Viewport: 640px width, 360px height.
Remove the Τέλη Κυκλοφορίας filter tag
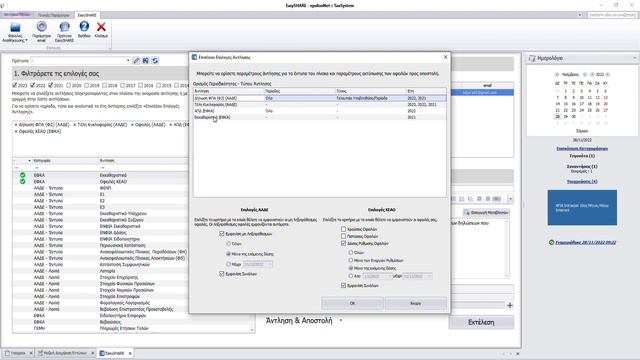coord(75,125)
